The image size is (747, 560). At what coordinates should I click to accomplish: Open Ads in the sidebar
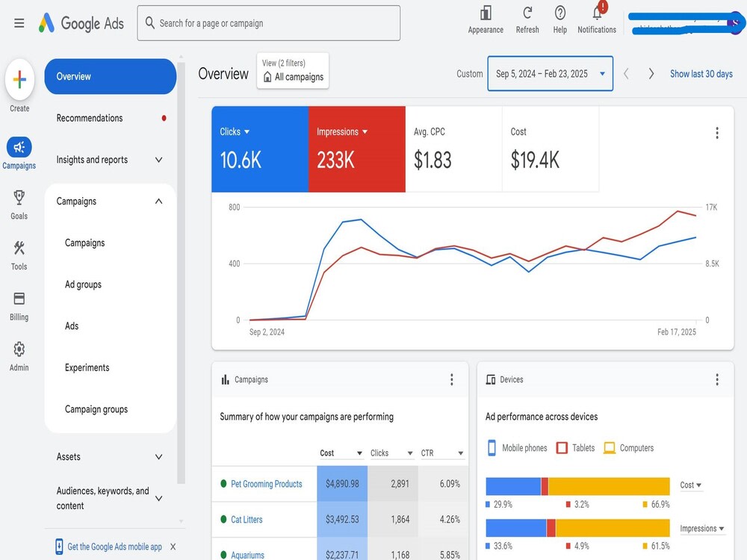point(72,326)
